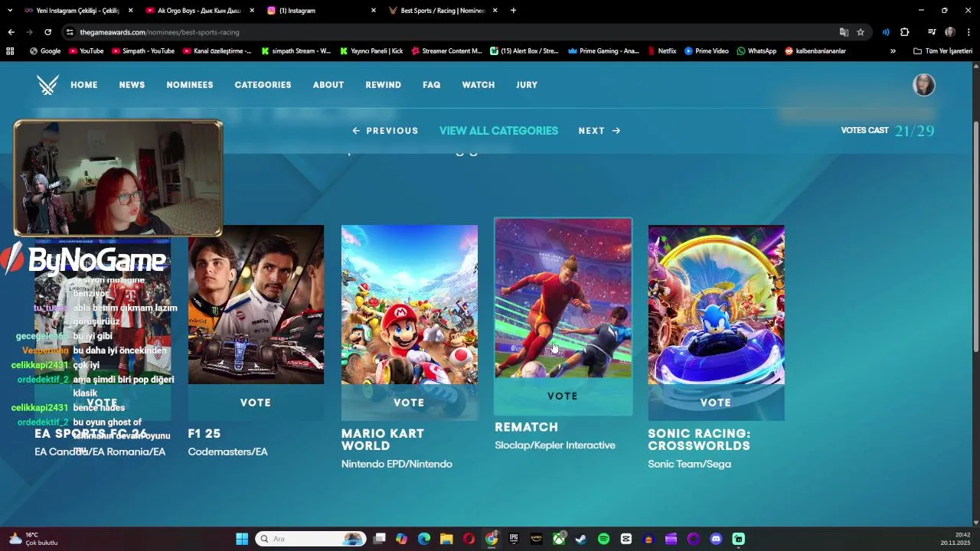
Task: Open the HOME menu item
Action: [84, 85]
